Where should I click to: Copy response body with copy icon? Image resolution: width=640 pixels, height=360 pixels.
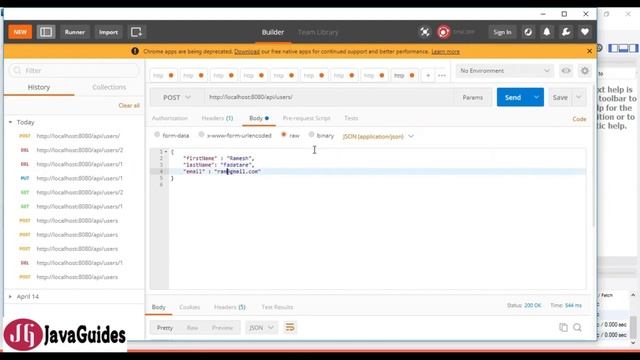point(563,327)
